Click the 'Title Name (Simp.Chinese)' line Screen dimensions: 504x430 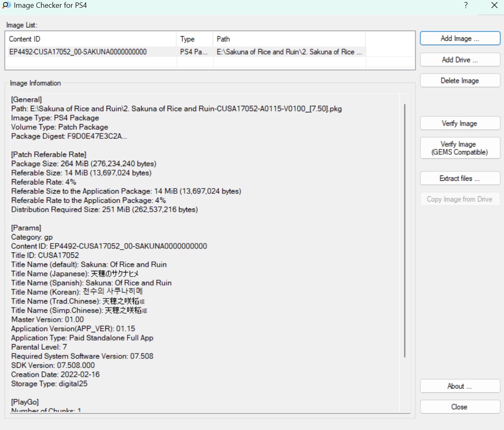coord(79,310)
